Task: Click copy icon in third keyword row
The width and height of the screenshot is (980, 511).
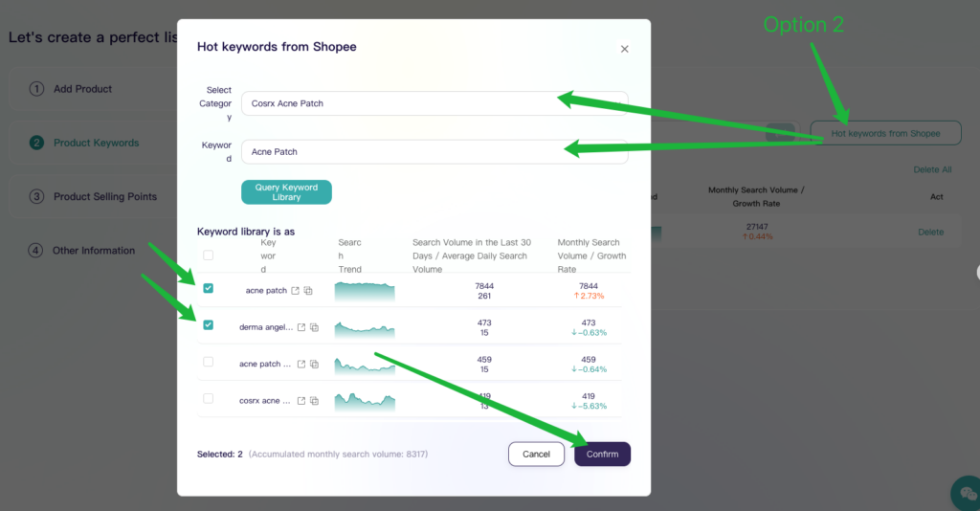Action: (x=314, y=364)
